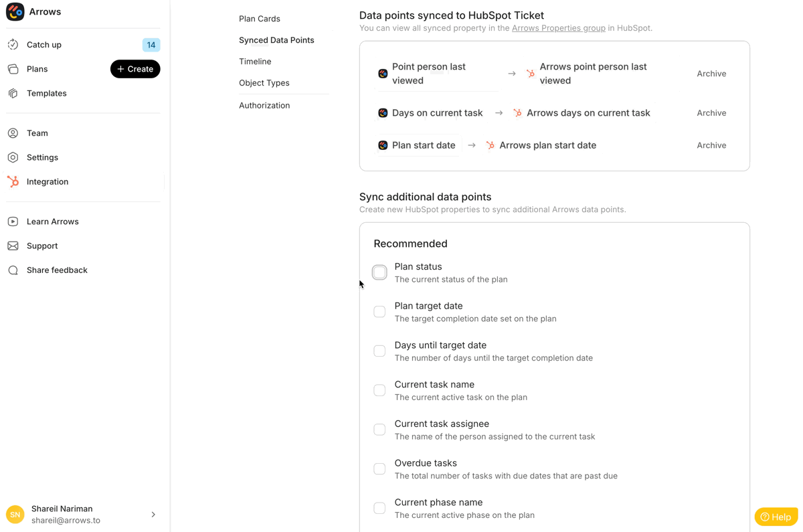Enable the Plan status checkbox

(379, 272)
